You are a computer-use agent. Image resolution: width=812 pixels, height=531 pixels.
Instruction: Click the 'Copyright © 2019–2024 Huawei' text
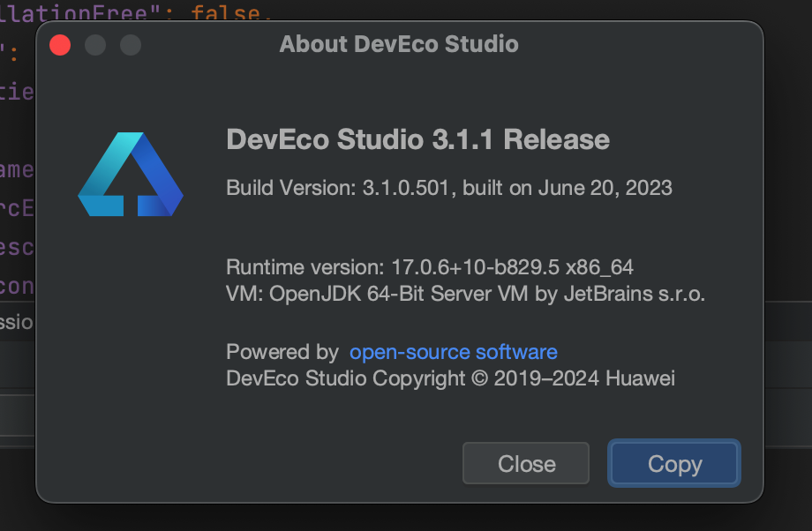523,378
